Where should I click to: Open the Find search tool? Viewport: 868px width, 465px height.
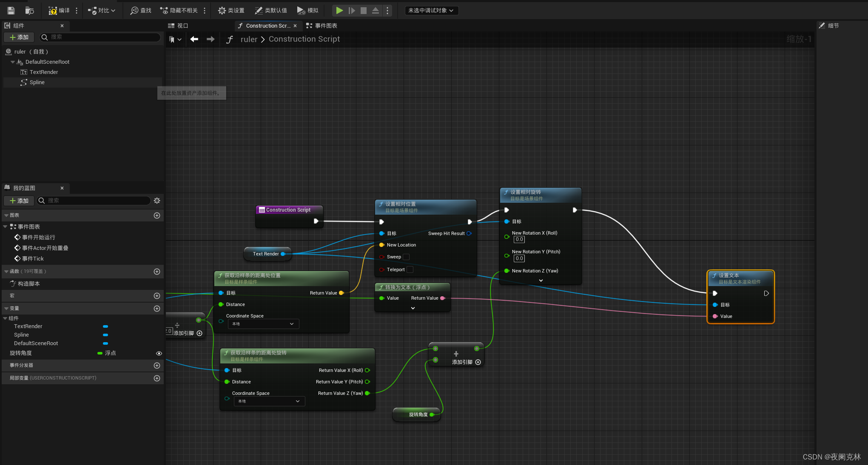coord(141,10)
